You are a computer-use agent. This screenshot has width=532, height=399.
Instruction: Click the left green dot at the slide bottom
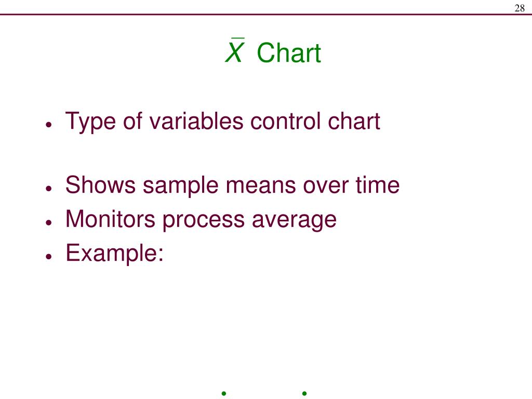pos(223,394)
